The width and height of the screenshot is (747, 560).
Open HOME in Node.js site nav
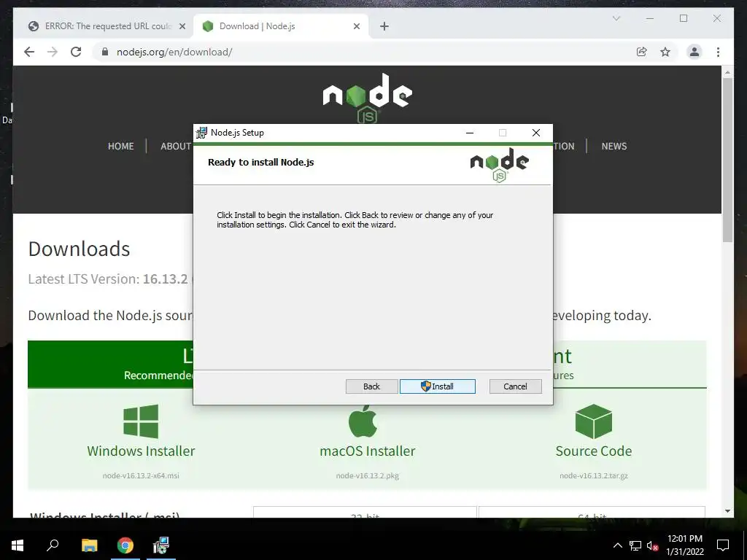121,146
